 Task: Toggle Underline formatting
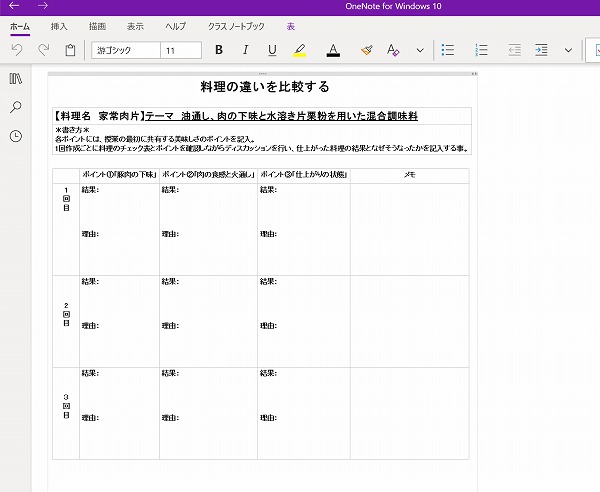[272, 50]
